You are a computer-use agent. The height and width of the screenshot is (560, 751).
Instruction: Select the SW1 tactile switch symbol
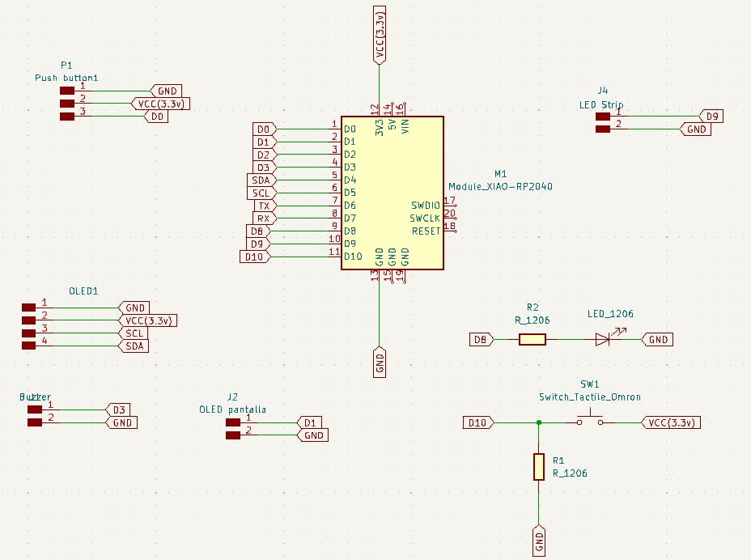(590, 419)
